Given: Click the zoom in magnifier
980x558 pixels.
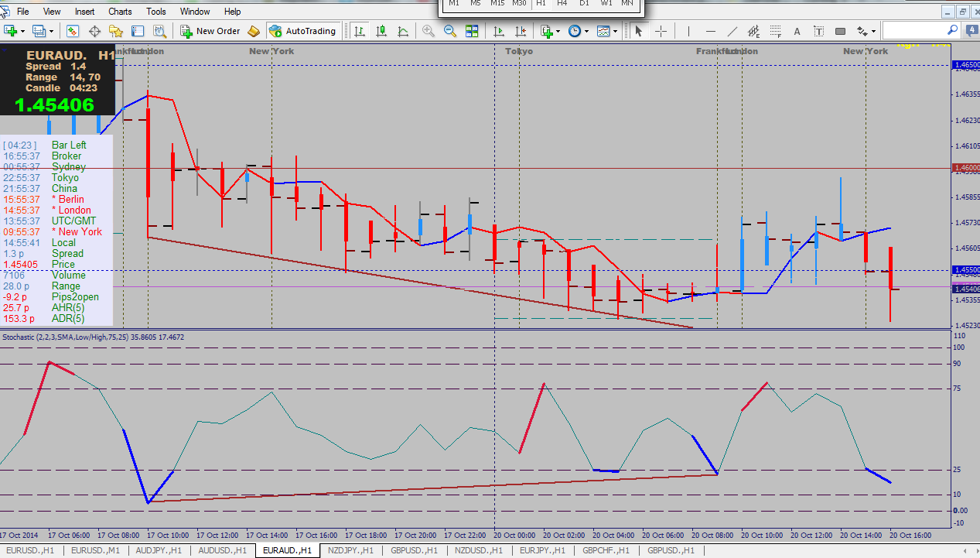Looking at the screenshot, I should click(x=428, y=31).
